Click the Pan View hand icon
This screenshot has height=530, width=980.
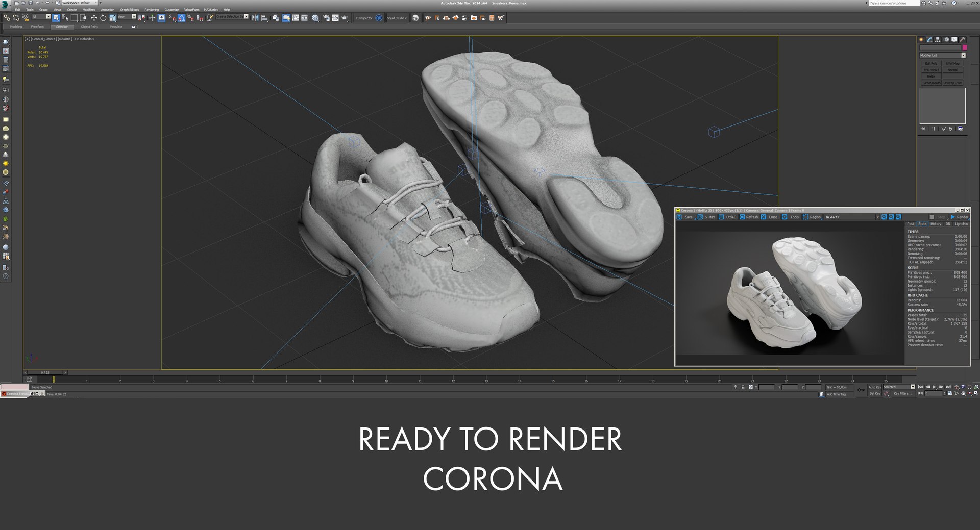pos(963,393)
